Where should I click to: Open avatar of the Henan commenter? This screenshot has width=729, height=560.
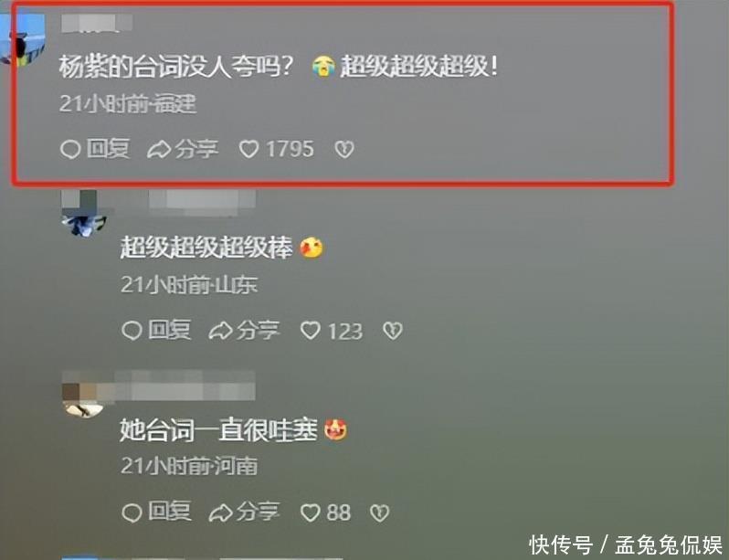point(83,395)
